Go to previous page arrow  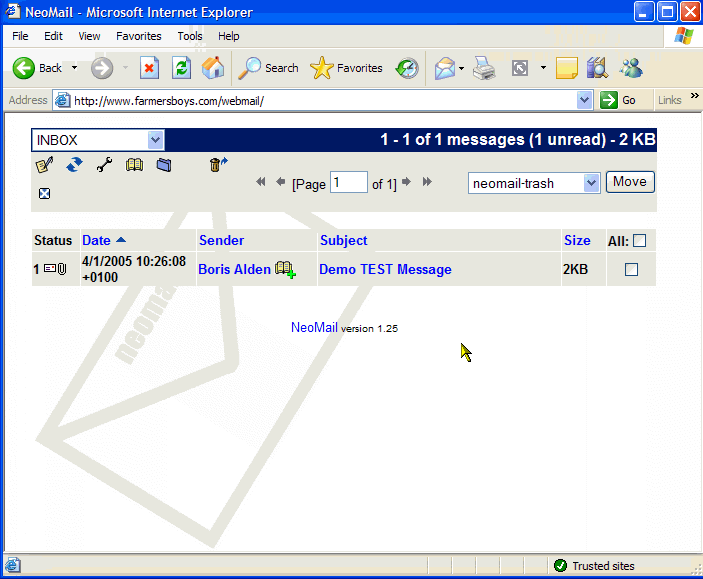(x=281, y=182)
